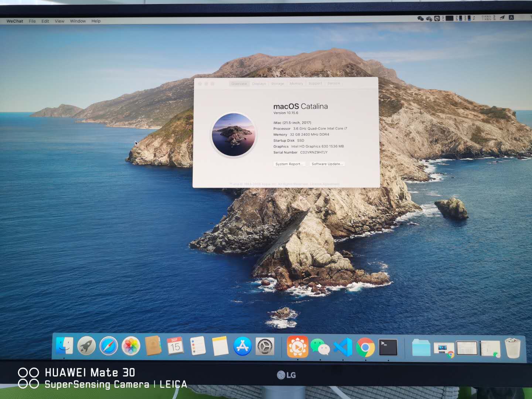Viewport: 532px width, 399px height.
Task: Open Finder from the dock
Action: tap(64, 346)
